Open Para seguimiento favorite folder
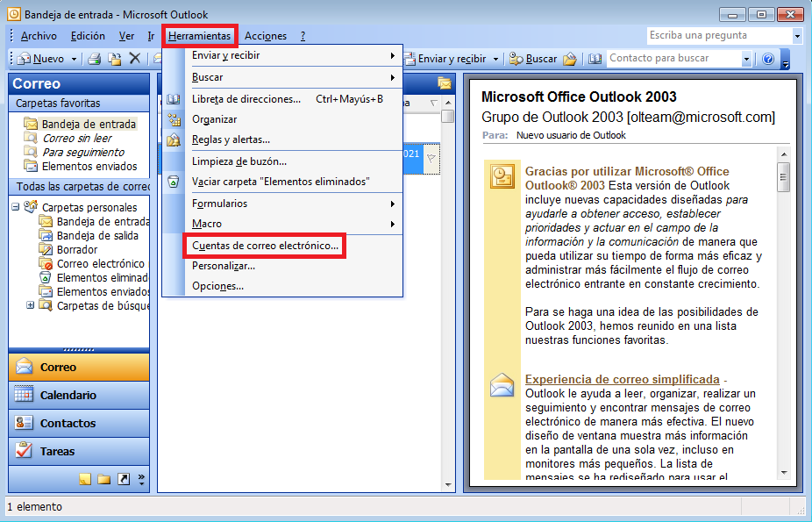The image size is (812, 522). (74, 153)
